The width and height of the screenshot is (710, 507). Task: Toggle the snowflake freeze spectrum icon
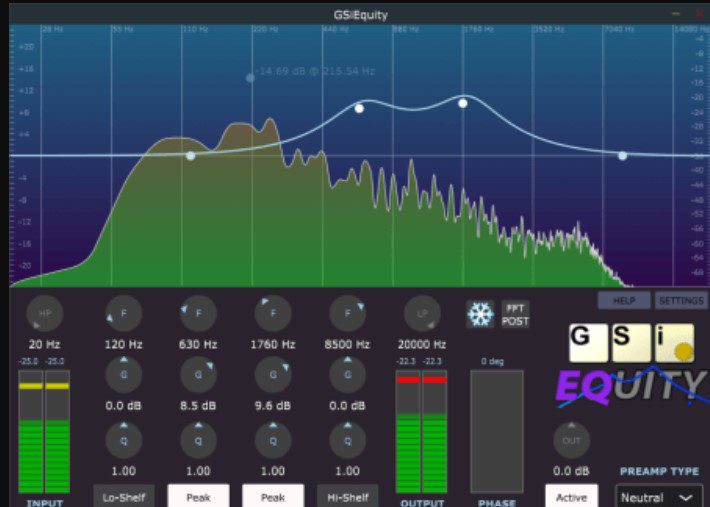(x=480, y=314)
